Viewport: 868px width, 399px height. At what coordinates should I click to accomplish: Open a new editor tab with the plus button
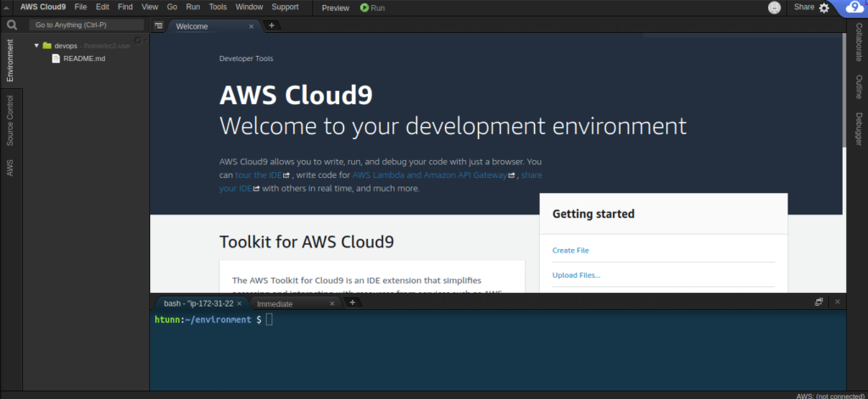coord(271,25)
